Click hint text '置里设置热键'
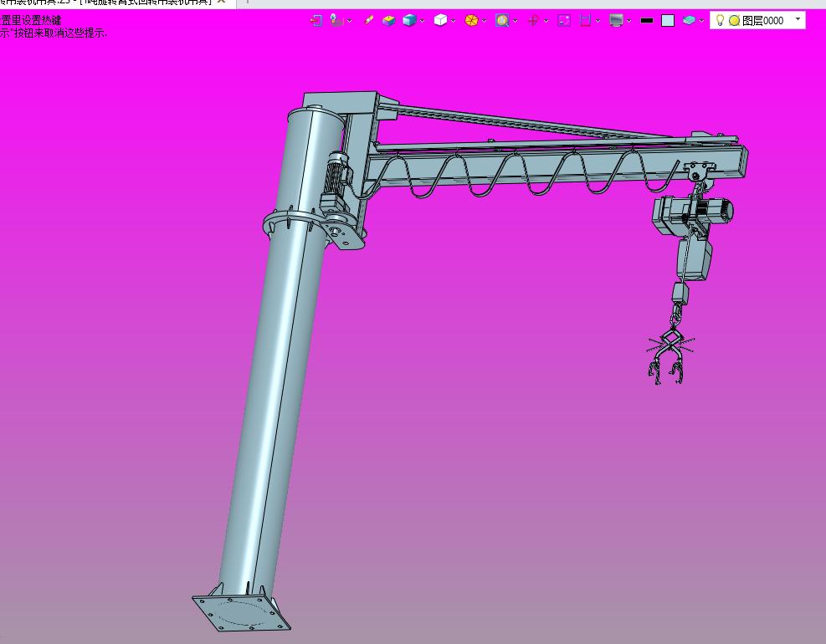Viewport: 826px width, 644px height. click(x=31, y=21)
